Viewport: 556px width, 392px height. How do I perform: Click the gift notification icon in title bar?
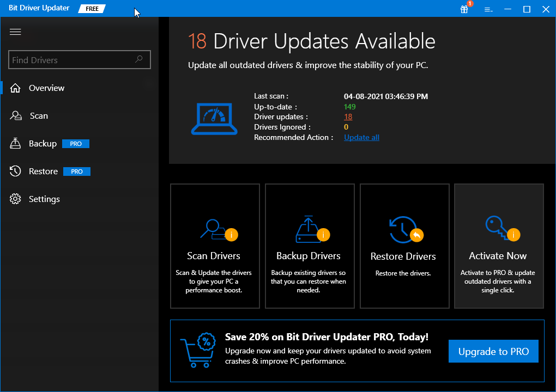(x=464, y=9)
